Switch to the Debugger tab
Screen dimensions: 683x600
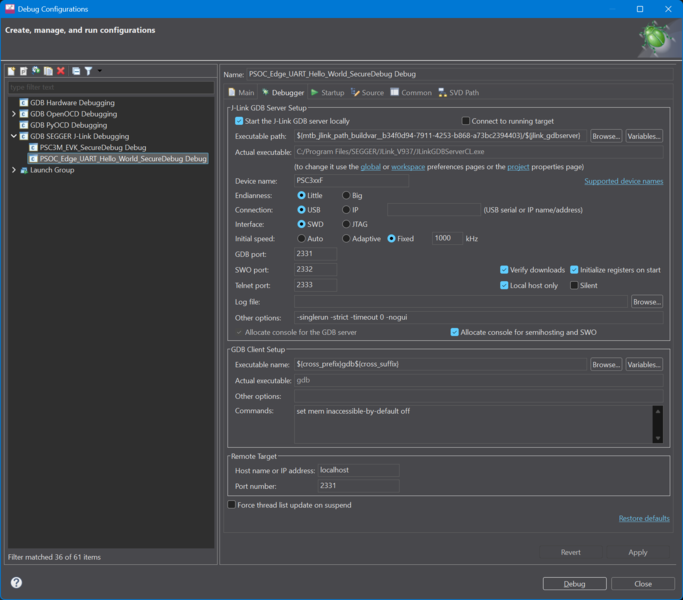click(x=283, y=92)
